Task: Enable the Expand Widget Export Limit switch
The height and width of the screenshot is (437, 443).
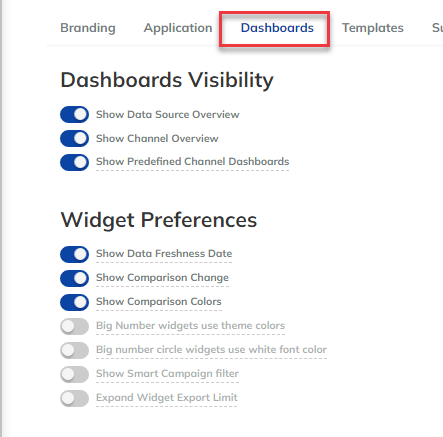Action: pos(74,398)
